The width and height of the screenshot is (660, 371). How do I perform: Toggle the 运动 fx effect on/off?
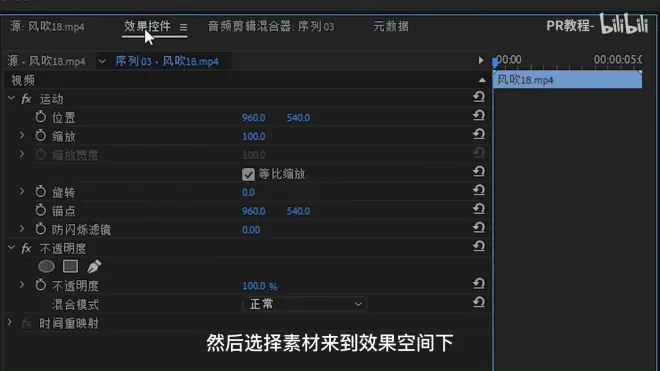point(26,99)
